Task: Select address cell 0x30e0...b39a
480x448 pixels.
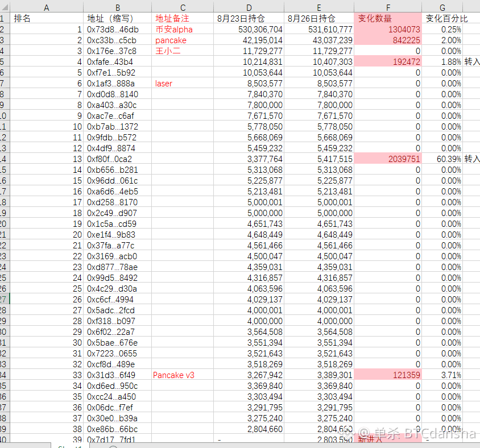Action: [118, 418]
